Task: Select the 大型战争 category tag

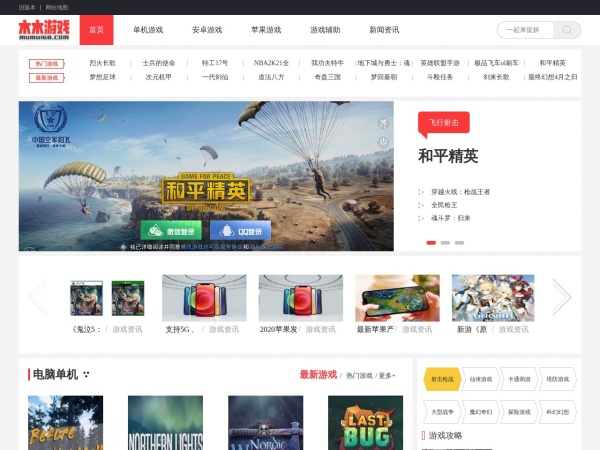Action: coord(442,412)
